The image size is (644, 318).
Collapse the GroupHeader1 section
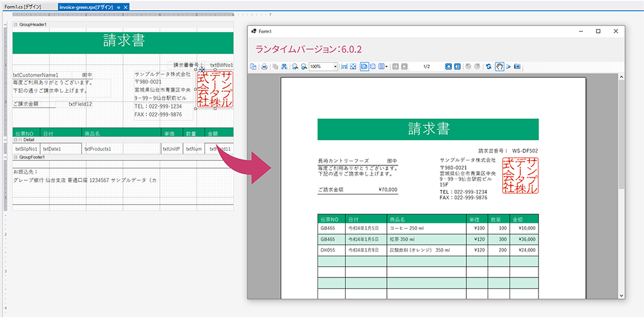pyautogui.click(x=15, y=24)
